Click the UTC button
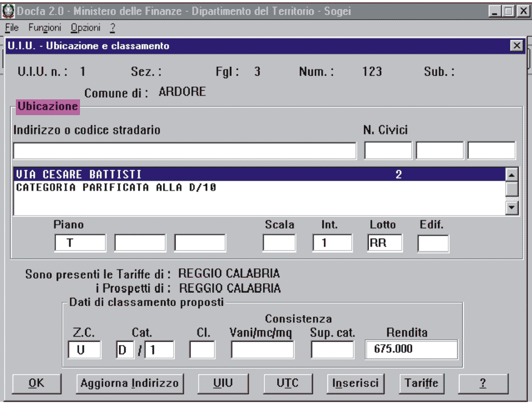 (x=288, y=383)
